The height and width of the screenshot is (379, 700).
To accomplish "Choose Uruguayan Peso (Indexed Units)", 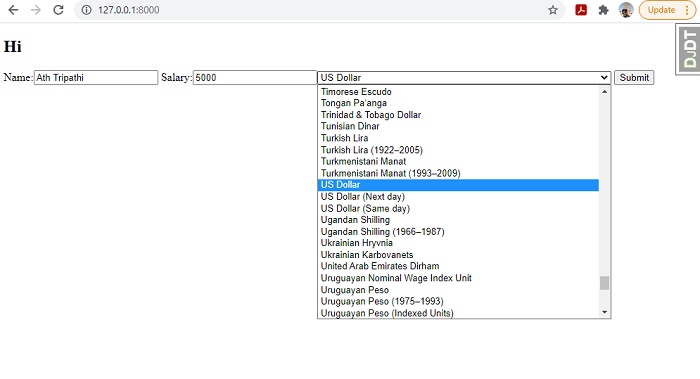I will pos(458,313).
